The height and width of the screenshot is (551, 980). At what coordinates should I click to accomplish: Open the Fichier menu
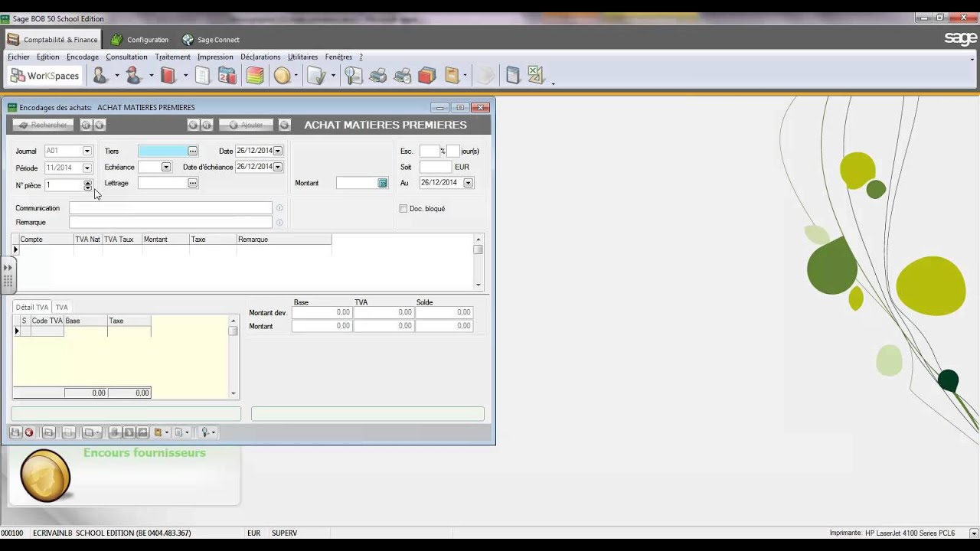pyautogui.click(x=18, y=57)
